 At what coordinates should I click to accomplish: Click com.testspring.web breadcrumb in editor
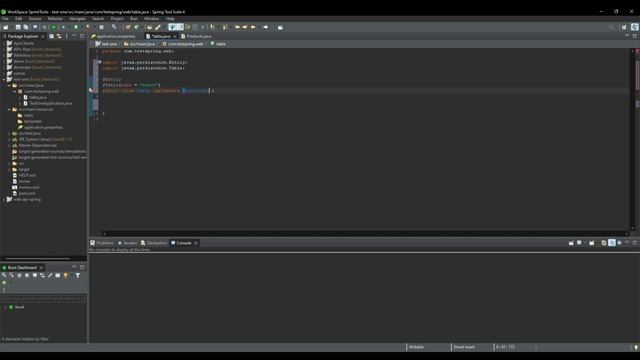click(183, 44)
